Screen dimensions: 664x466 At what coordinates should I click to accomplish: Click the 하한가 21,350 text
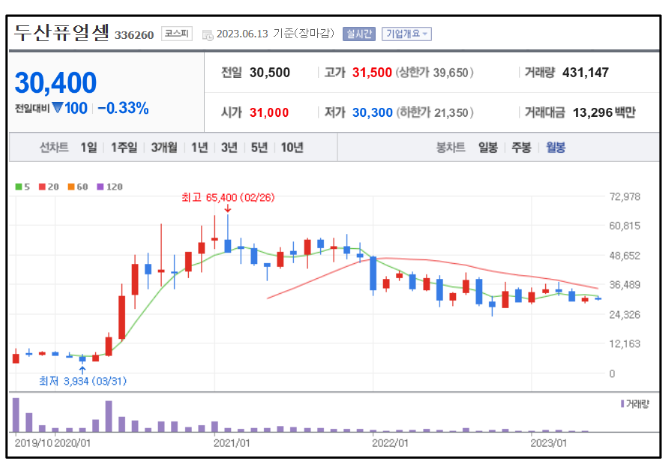tap(435, 113)
